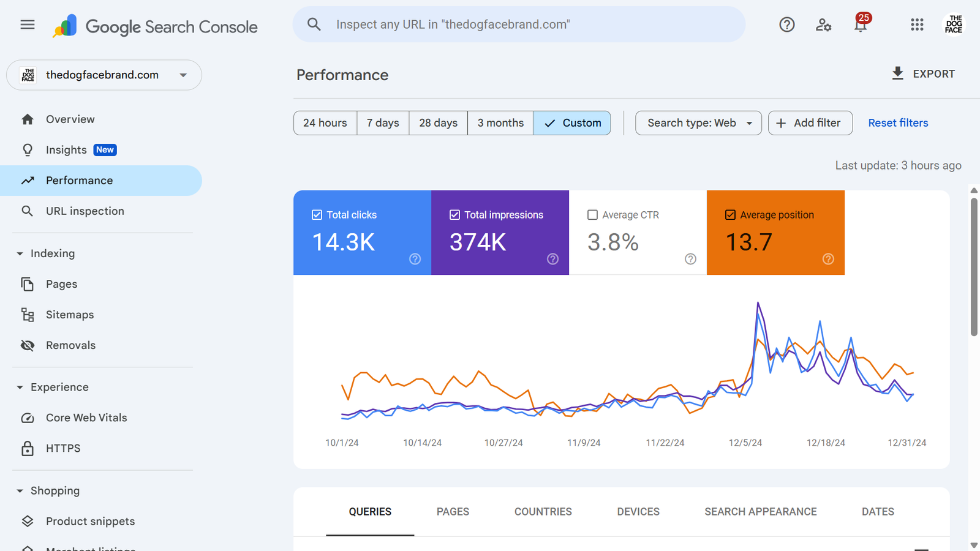Click the Google Search Console logo
The image size is (980, 551).
155,26
